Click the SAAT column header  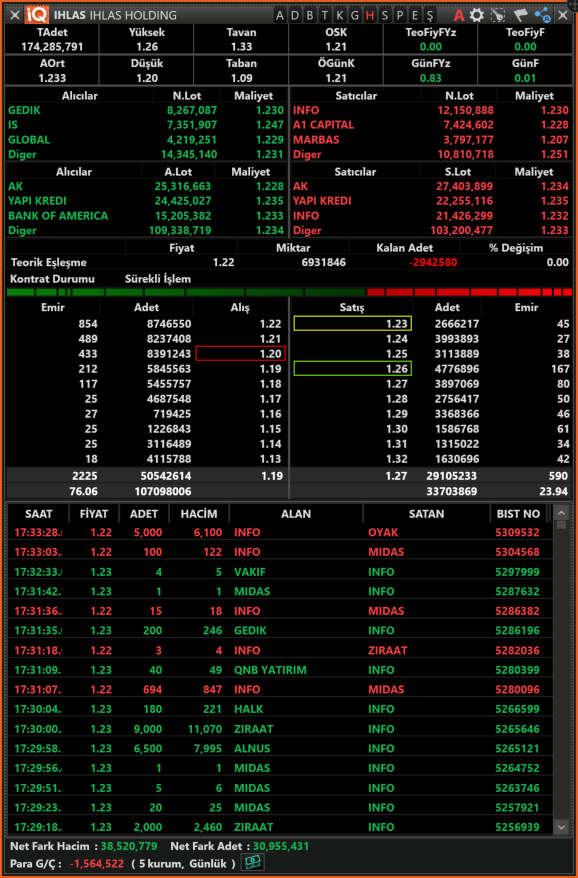click(x=39, y=514)
